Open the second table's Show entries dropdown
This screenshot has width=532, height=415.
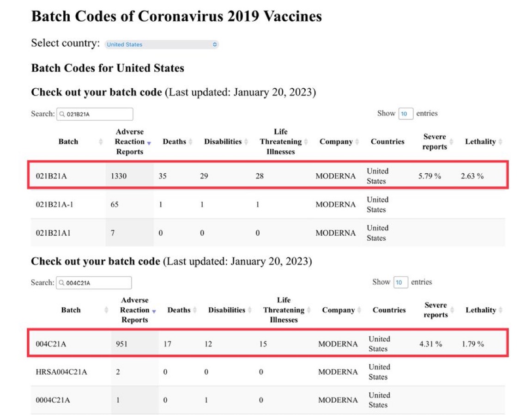click(x=400, y=282)
